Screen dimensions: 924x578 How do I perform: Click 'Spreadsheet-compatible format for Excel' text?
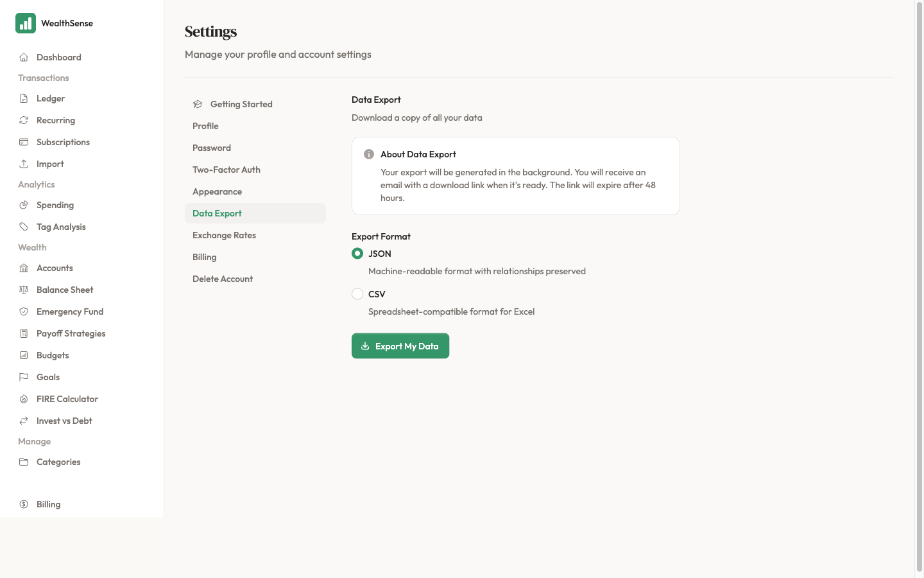(451, 311)
